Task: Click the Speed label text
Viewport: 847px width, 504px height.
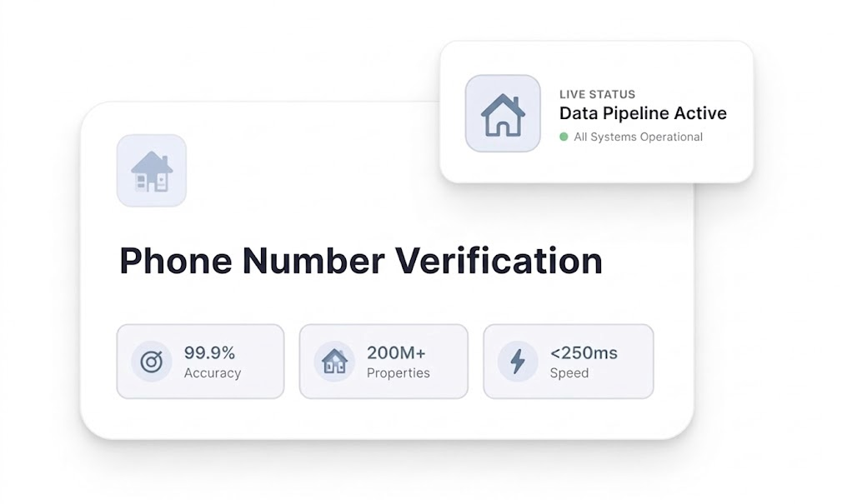Action: pos(569,373)
